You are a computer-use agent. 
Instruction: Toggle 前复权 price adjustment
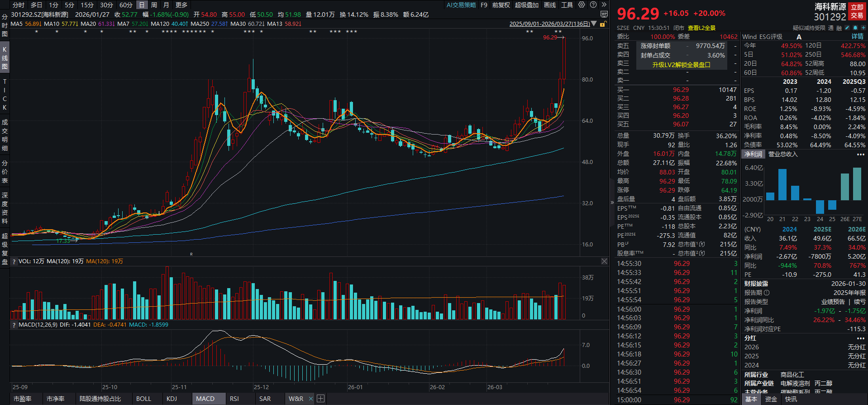[501, 5]
